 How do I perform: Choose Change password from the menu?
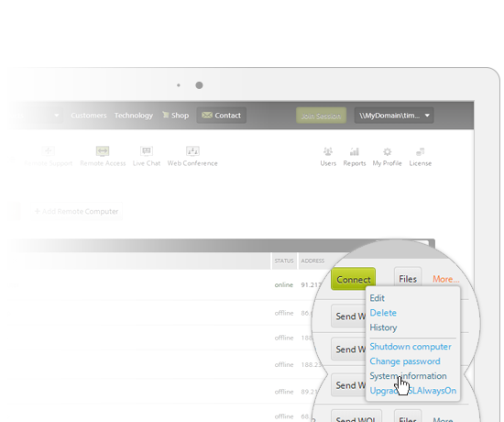pos(405,361)
